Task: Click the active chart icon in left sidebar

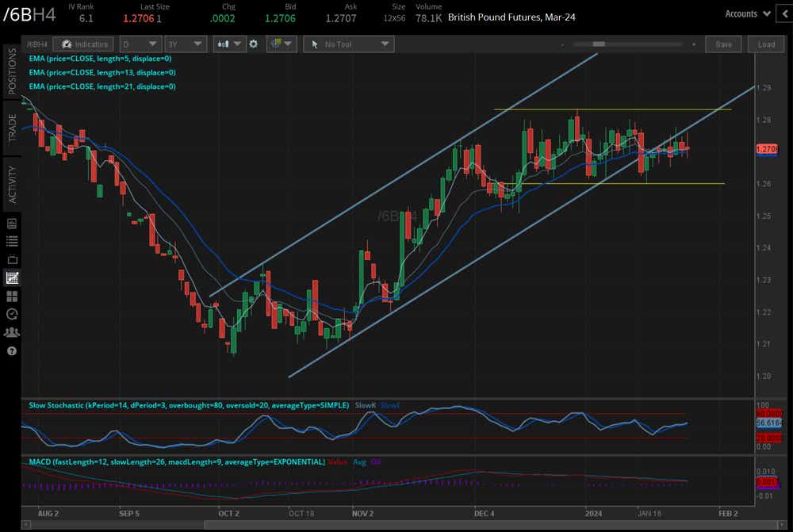Action: point(12,277)
